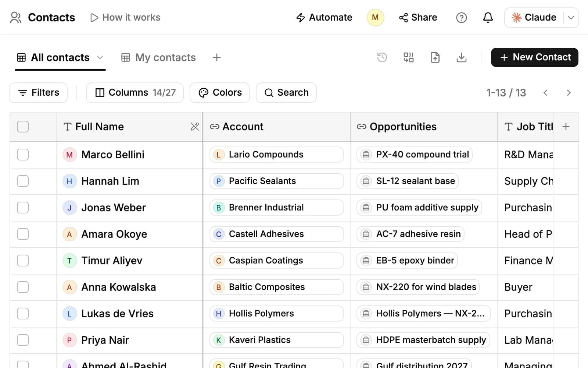Click the Share button
The image size is (588, 368).
point(418,17)
